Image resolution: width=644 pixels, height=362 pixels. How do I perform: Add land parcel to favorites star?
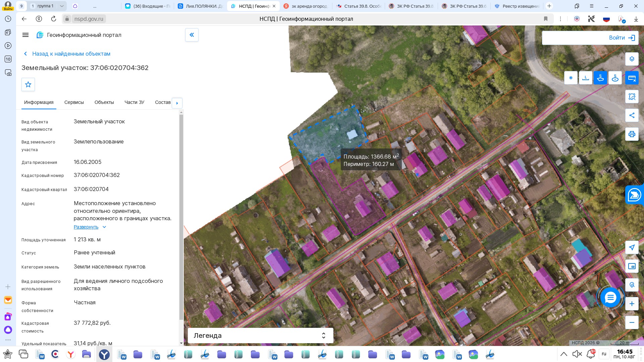[28, 84]
